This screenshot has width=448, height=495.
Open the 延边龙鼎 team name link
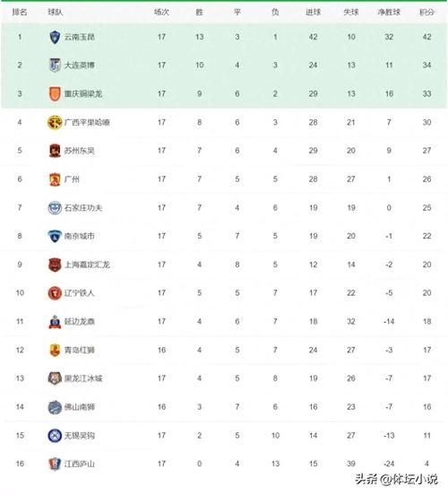tap(80, 322)
